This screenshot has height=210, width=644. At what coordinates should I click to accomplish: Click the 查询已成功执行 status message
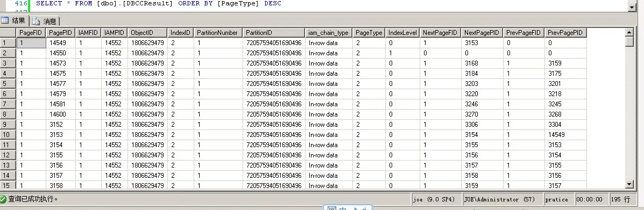tap(33, 199)
